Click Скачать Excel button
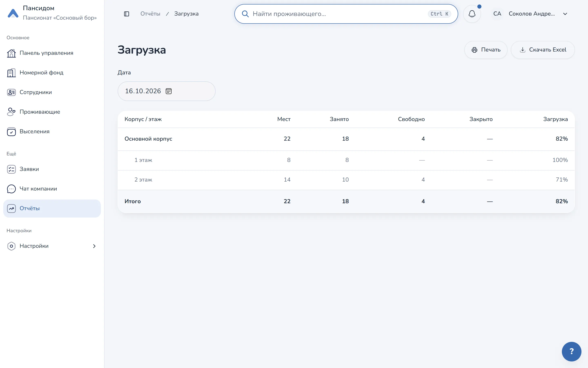The height and width of the screenshot is (368, 588). pos(542,50)
